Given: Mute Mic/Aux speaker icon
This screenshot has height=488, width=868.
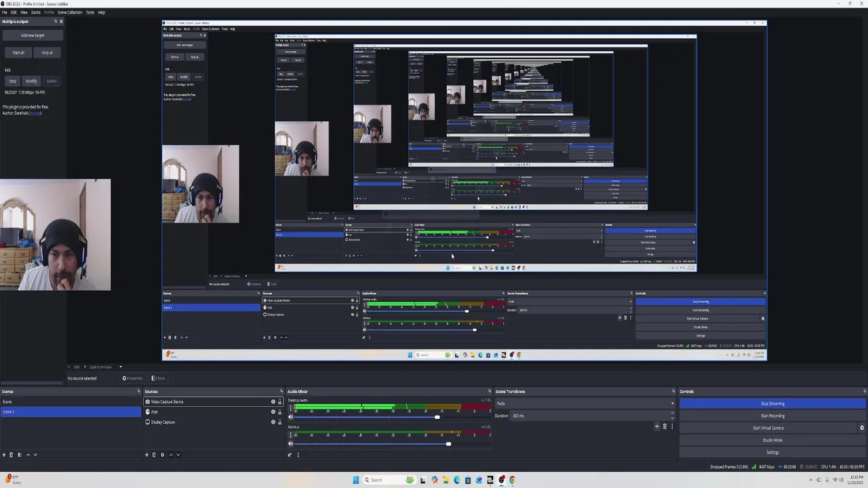Looking at the screenshot, I should coord(291,444).
